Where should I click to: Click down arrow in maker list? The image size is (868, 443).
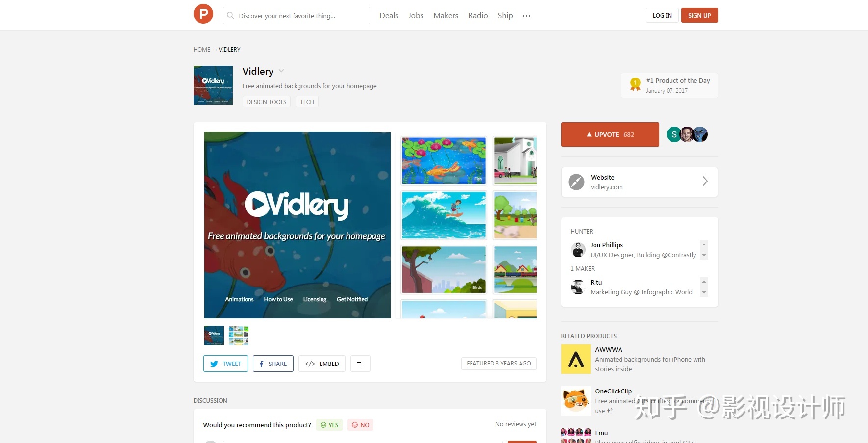tap(704, 292)
